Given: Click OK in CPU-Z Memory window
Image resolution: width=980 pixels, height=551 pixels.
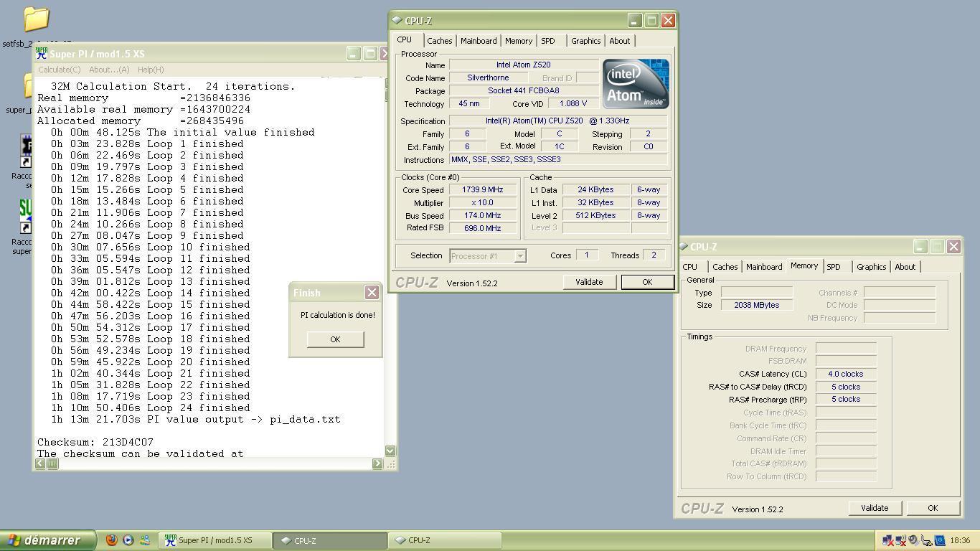Looking at the screenshot, I should point(933,508).
